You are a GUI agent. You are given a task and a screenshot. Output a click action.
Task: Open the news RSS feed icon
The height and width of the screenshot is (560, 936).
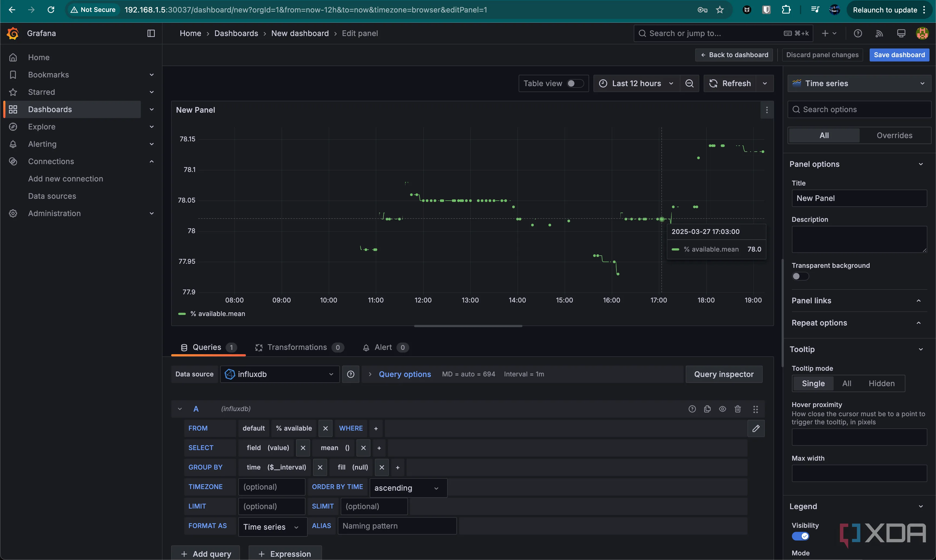tap(879, 33)
